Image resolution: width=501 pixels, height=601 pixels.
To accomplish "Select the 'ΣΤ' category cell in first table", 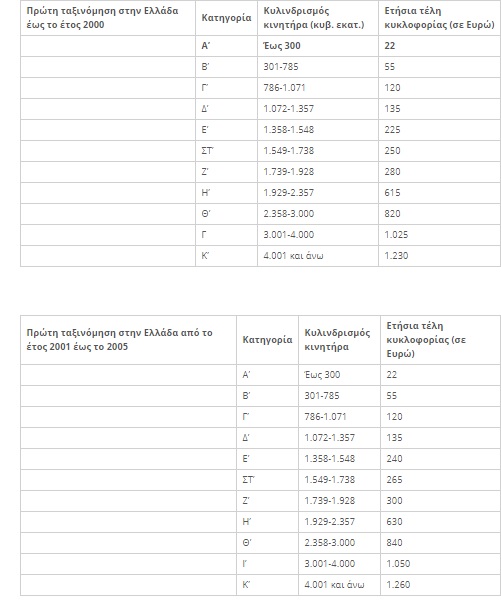I will (226, 151).
